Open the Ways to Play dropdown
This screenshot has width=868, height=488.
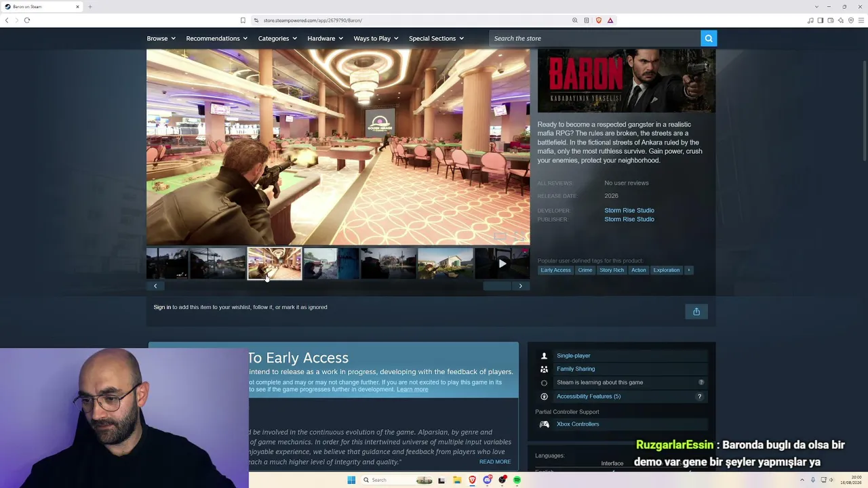click(376, 39)
